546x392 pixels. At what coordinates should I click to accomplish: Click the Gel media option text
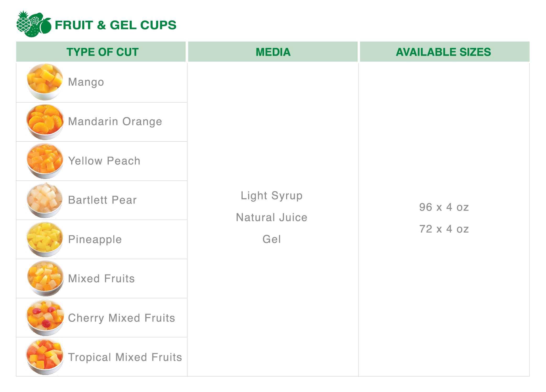272,239
